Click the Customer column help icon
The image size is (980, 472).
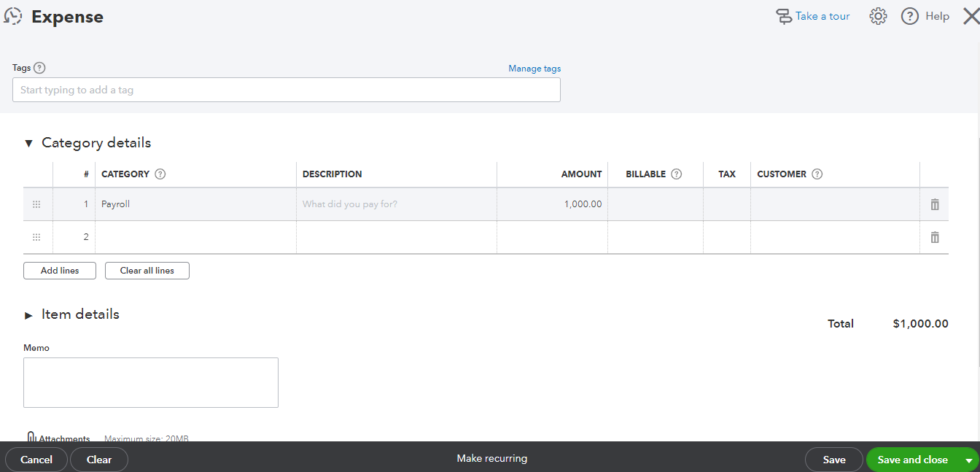(817, 174)
